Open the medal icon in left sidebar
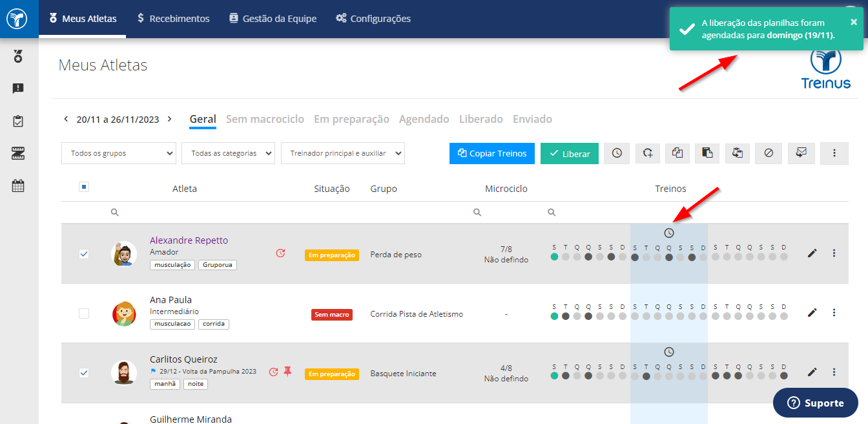 18,57
